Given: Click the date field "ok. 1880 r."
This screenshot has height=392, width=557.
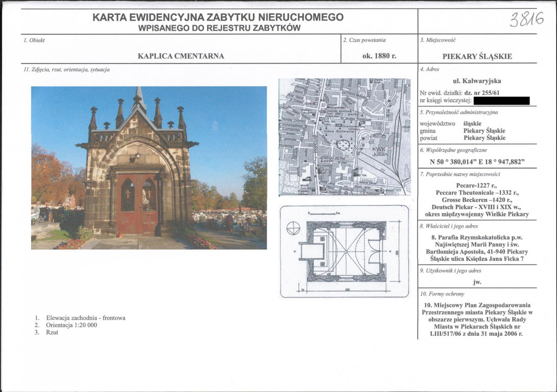Looking at the screenshot, I should pyautogui.click(x=379, y=56).
